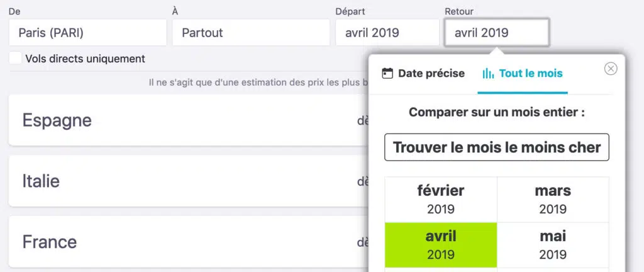Click the De origin field Paris (PARI)

tap(88, 33)
